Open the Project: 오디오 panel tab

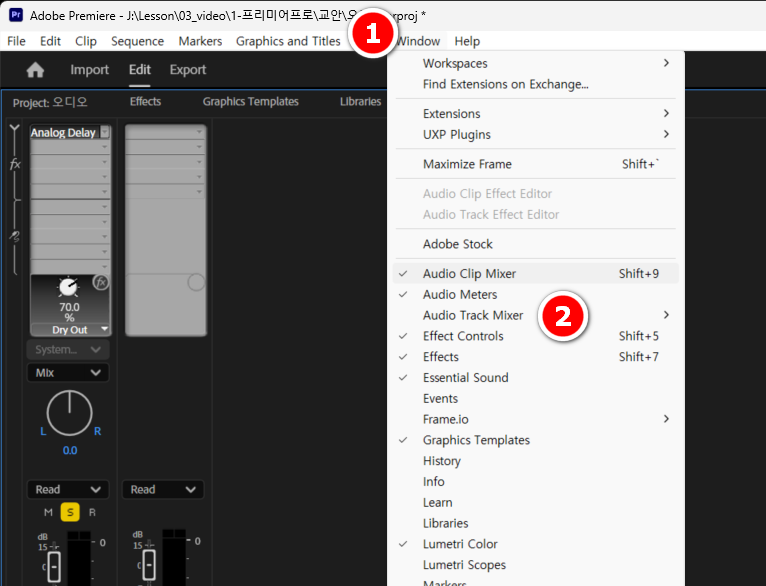[x=50, y=103]
